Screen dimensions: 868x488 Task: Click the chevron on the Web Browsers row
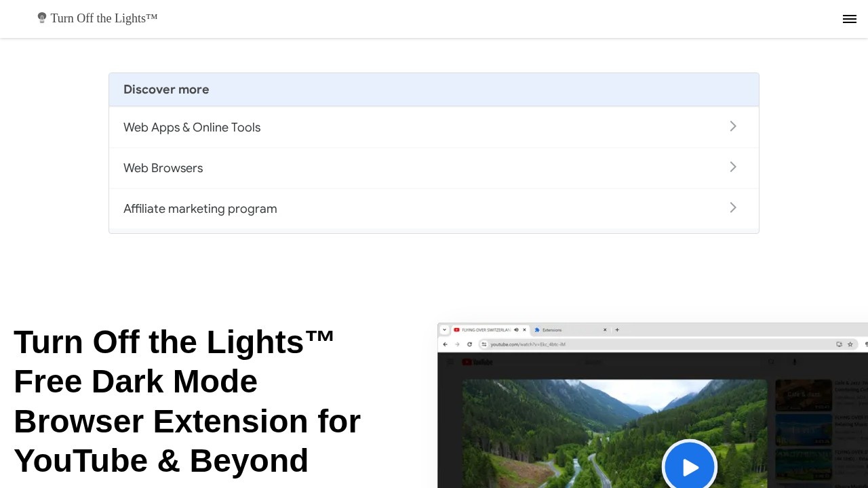733,167
